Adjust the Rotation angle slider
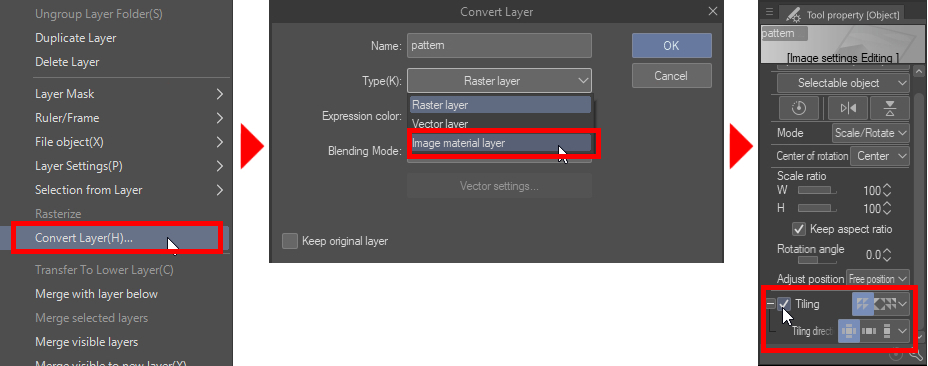This screenshot has width=928, height=366. [817, 259]
